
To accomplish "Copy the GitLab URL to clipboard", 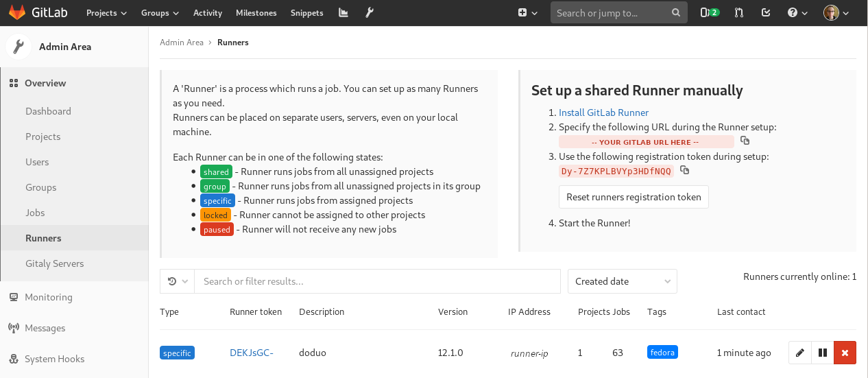I will (x=745, y=141).
